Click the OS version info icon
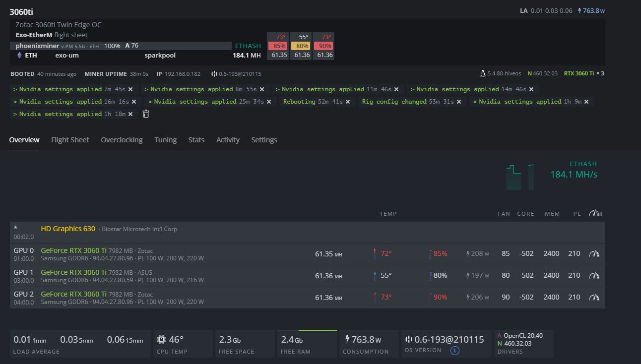The width and height of the screenshot is (641, 364). 454,351
